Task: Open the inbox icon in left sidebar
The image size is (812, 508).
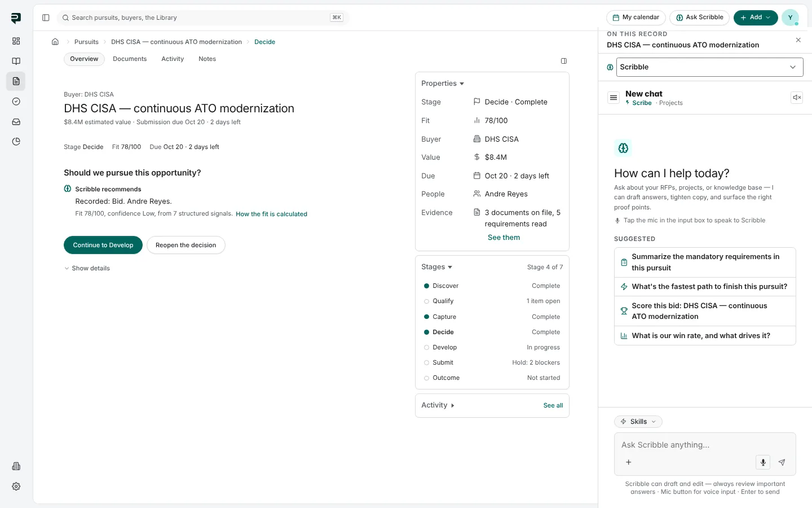Action: coord(16,122)
